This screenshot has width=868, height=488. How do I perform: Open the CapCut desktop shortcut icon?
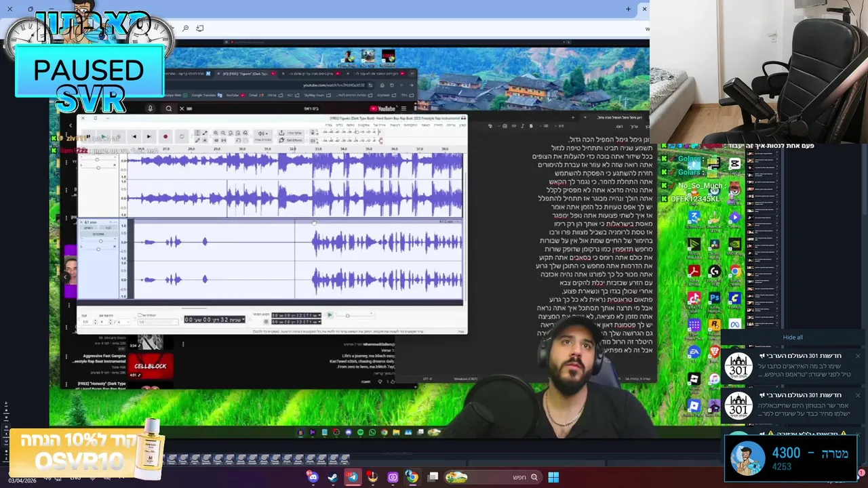734,164
